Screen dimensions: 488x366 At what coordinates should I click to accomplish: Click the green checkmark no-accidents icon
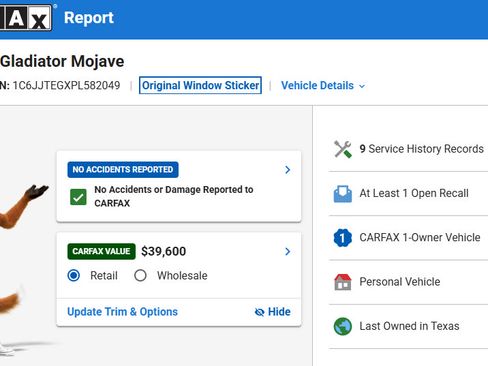(x=78, y=197)
